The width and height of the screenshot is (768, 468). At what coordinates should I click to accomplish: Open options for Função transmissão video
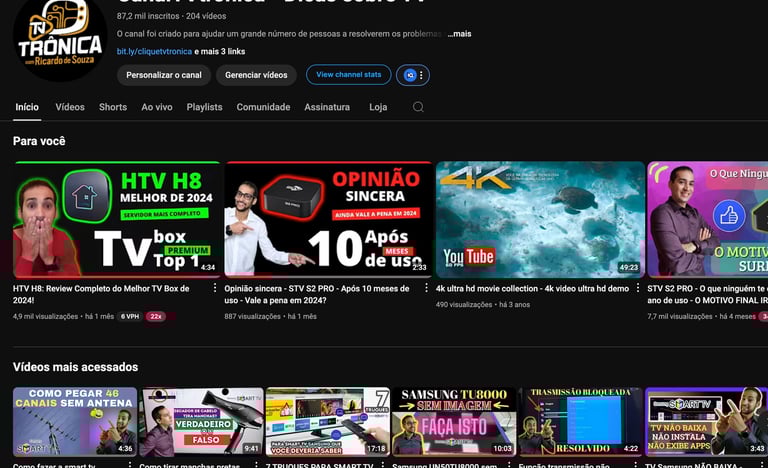pos(635,465)
